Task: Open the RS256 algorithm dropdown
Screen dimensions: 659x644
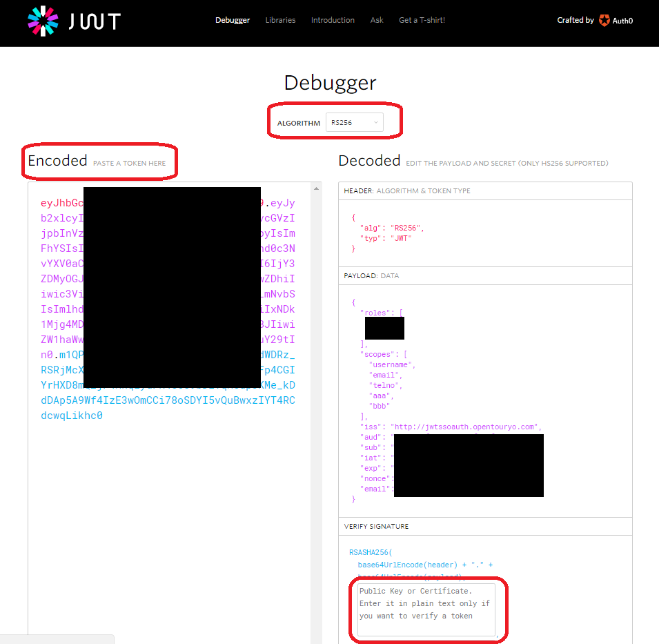Action: (354, 123)
